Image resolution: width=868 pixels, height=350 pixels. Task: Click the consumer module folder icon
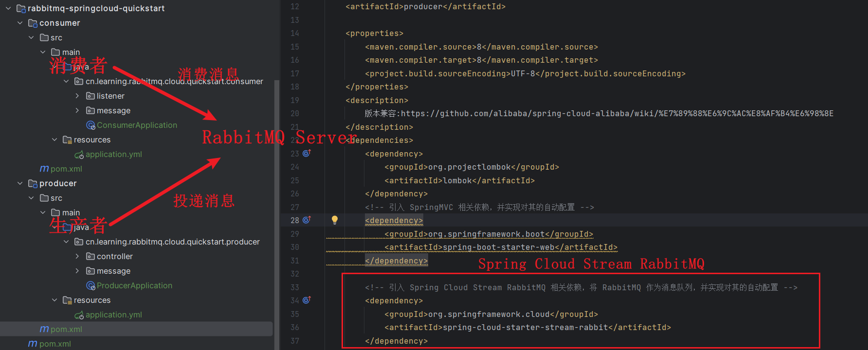point(33,23)
